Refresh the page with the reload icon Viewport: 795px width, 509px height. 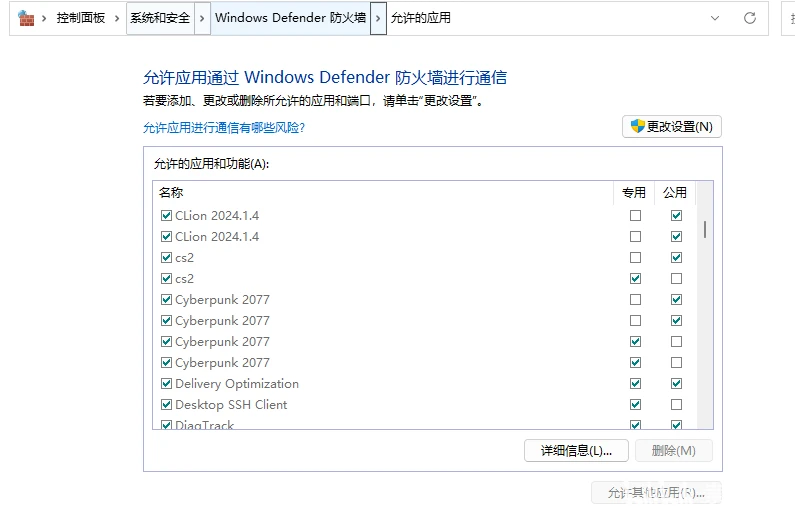tap(750, 18)
